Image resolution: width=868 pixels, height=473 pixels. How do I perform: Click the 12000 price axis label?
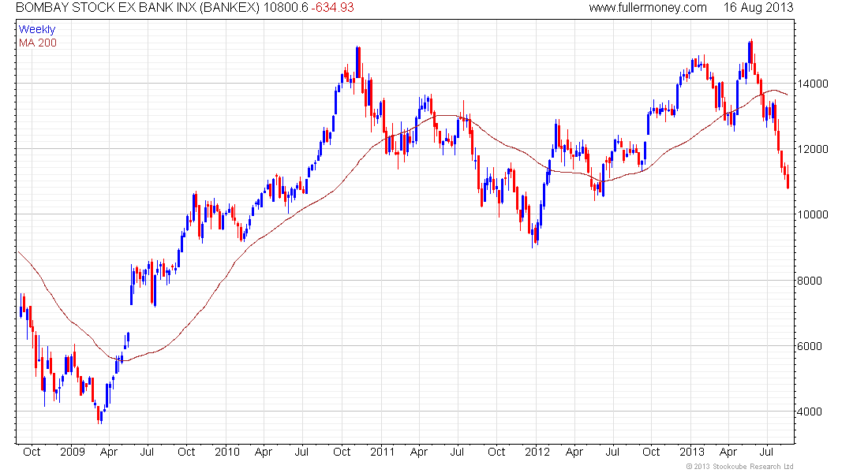(814, 149)
